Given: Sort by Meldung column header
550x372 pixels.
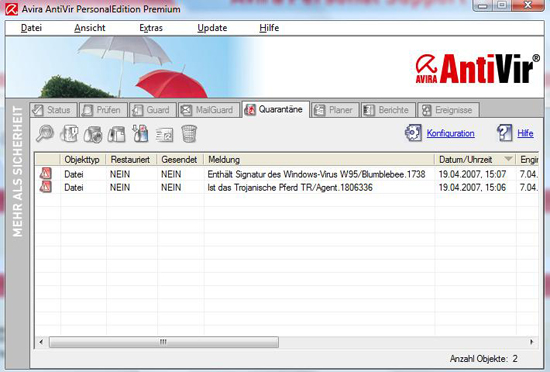Looking at the screenshot, I should coord(319,160).
